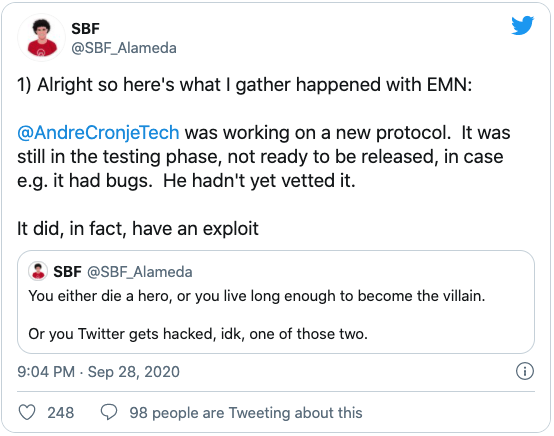554x436 pixels.
Task: Click SBF's large profile avatar
Action: 41,37
